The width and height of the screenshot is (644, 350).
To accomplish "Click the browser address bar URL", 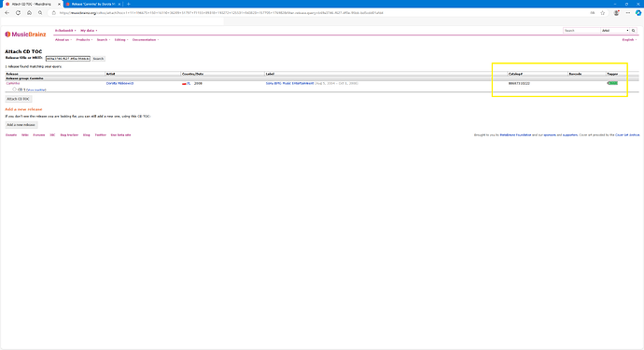I will point(221,13).
